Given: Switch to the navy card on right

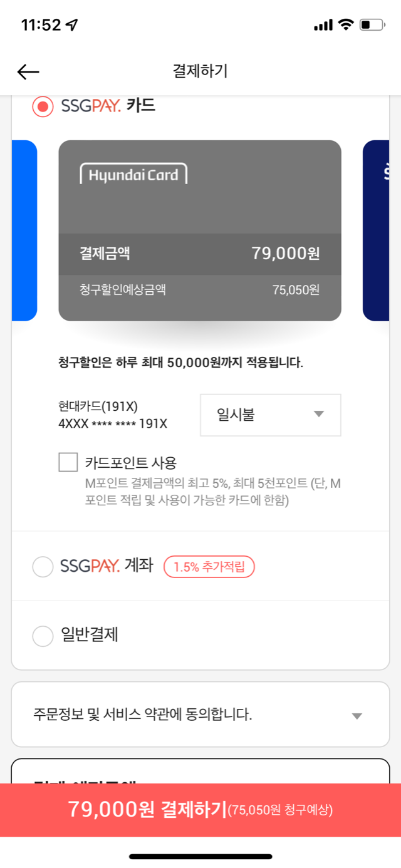Looking at the screenshot, I should [376, 230].
